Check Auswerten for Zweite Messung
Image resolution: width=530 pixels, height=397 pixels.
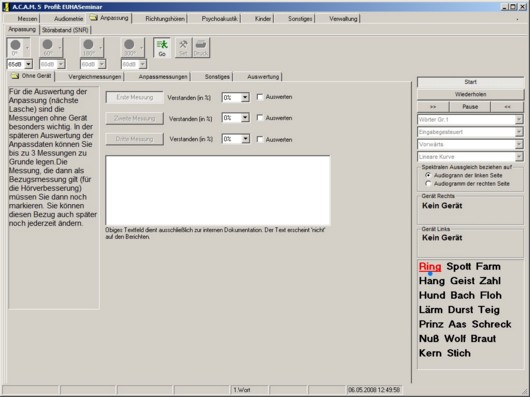point(260,118)
